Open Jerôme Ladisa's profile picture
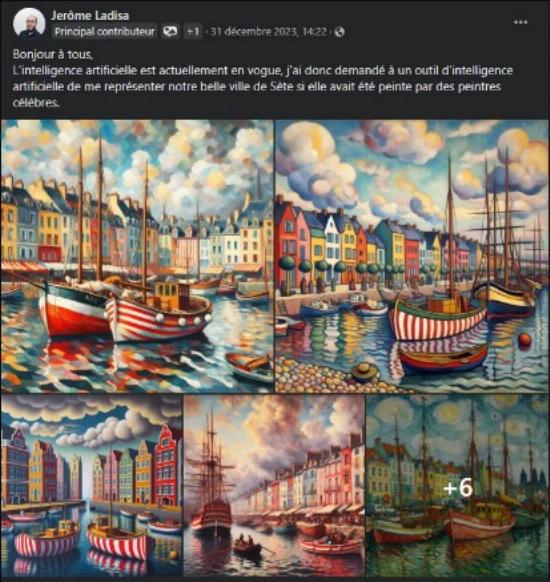The width and height of the screenshot is (550, 582). (x=29, y=23)
